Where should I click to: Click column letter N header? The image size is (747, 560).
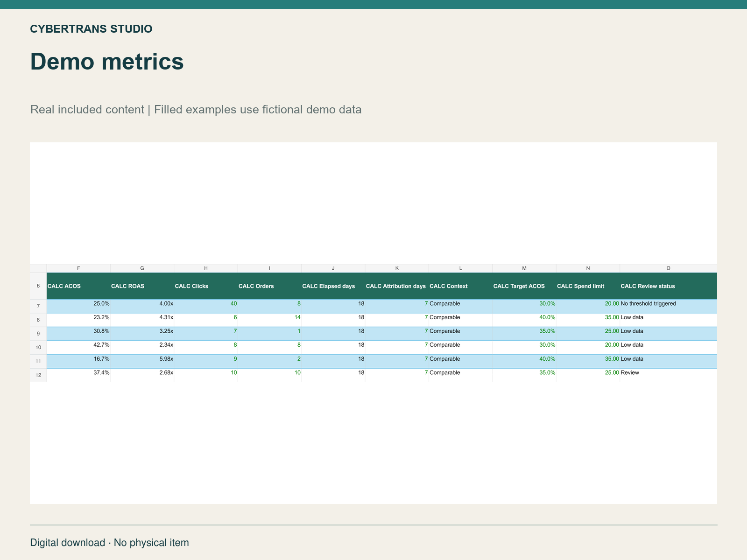[588, 268]
